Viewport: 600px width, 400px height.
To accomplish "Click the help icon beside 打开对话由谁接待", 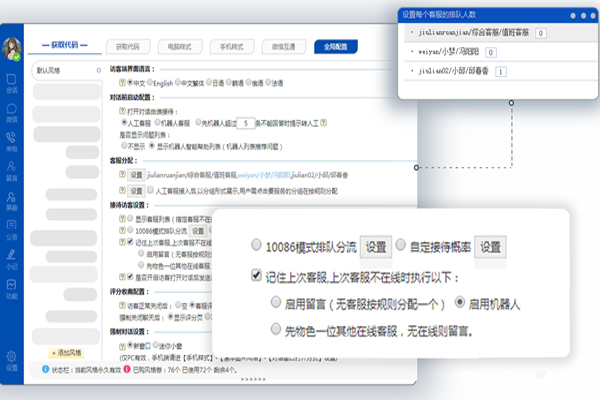I will point(123,111).
